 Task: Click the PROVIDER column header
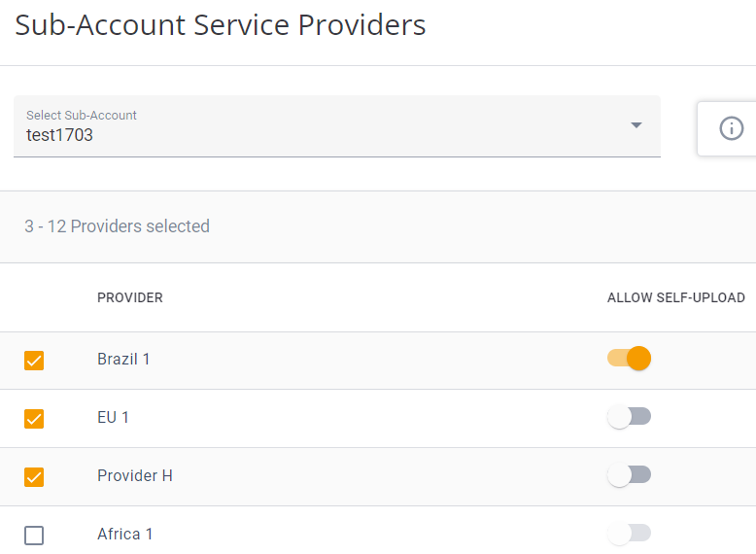tap(130, 297)
